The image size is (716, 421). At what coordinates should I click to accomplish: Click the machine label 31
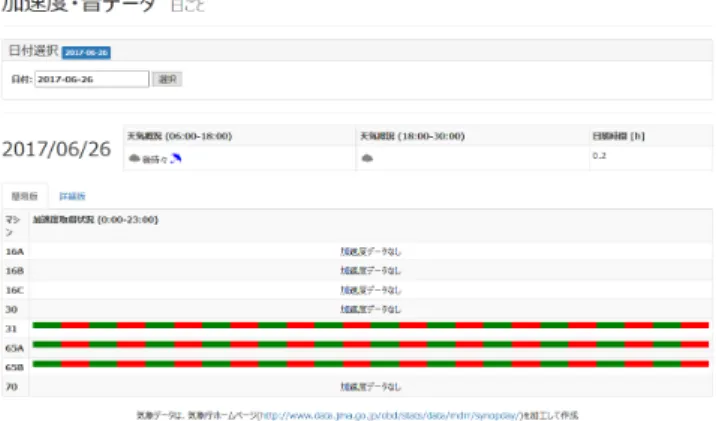[x=11, y=329]
